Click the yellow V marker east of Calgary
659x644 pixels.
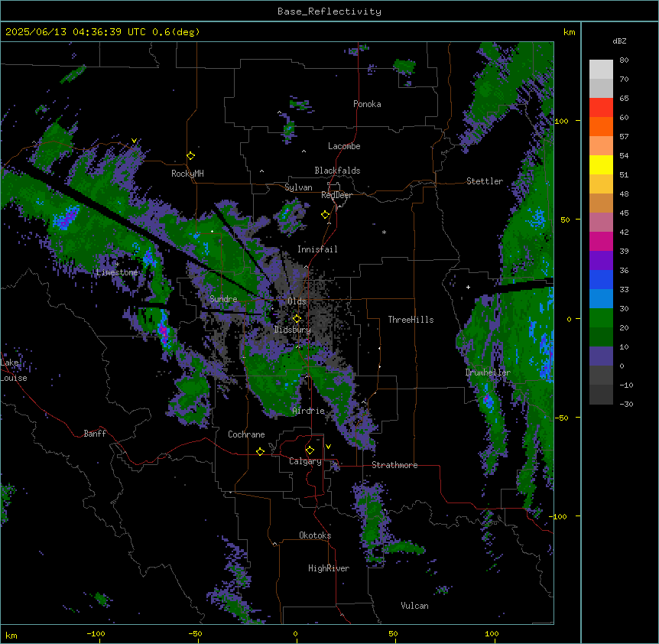(x=328, y=447)
